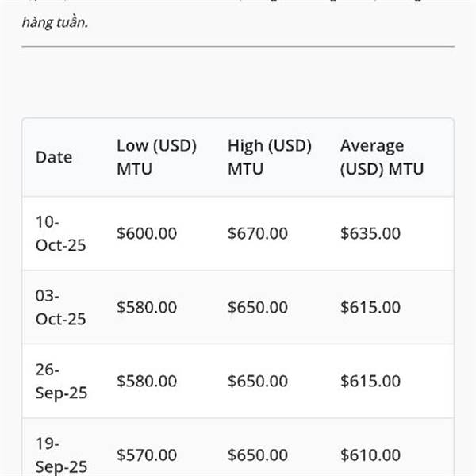Image resolution: width=476 pixels, height=476 pixels.
Task: Select the Average (USD) MTU column header
Action: (x=382, y=157)
